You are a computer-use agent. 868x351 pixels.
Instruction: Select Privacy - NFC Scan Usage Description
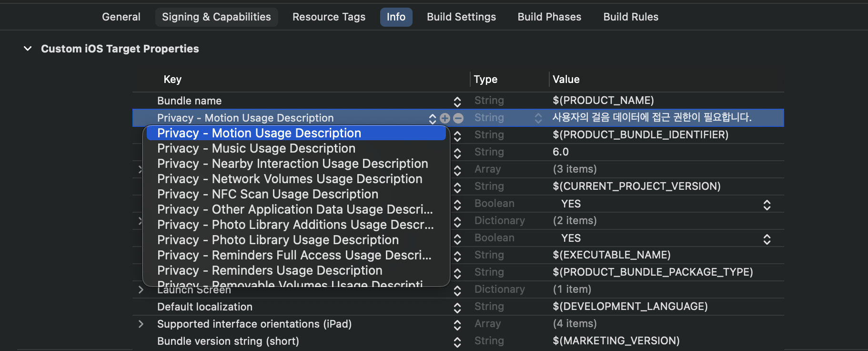(268, 195)
